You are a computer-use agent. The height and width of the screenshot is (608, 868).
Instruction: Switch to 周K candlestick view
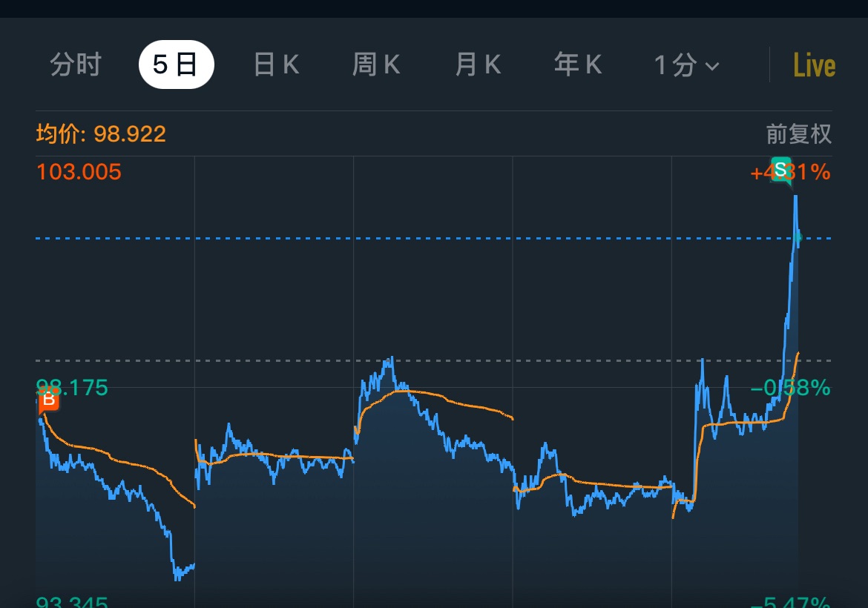376,65
